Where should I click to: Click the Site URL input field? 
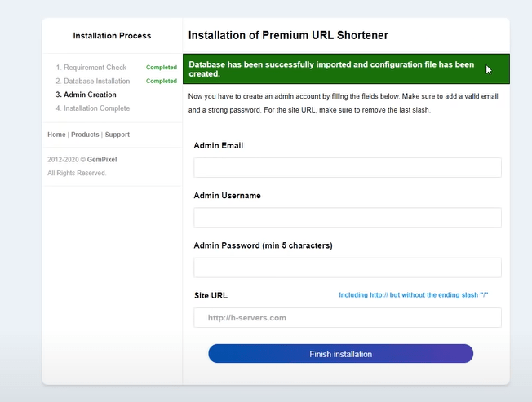(x=347, y=318)
